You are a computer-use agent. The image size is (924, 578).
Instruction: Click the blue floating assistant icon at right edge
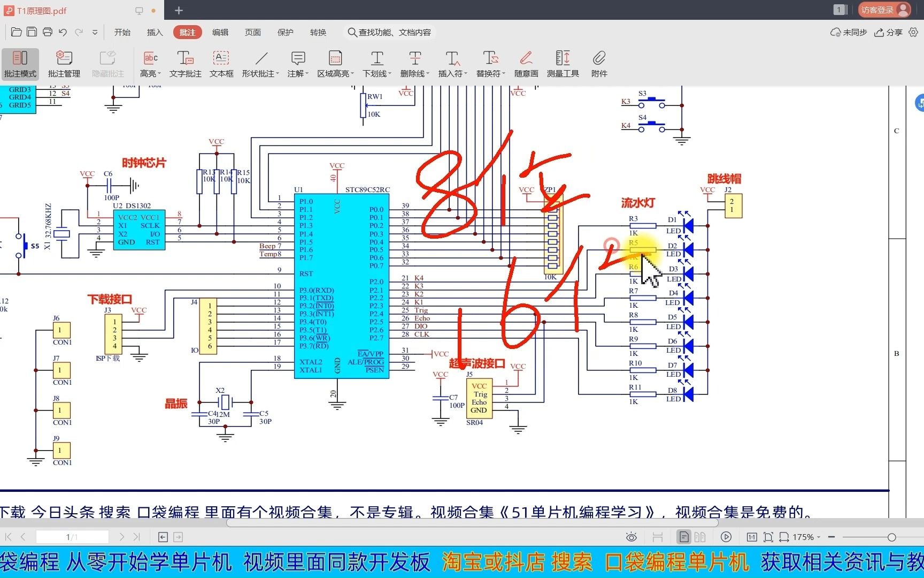pyautogui.click(x=919, y=103)
